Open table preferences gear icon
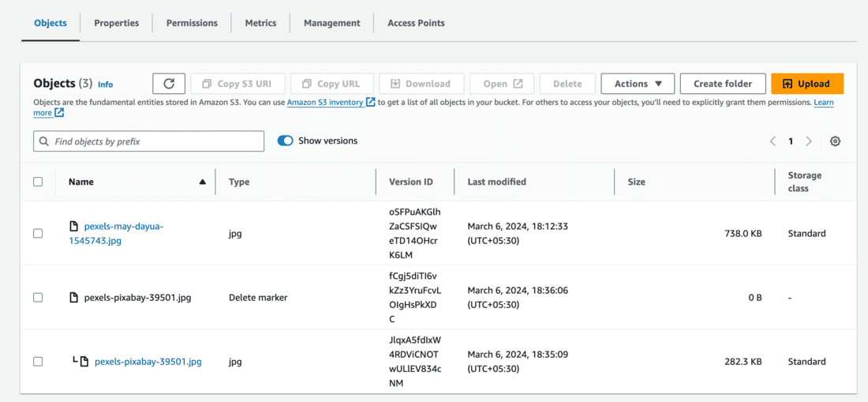 point(835,141)
